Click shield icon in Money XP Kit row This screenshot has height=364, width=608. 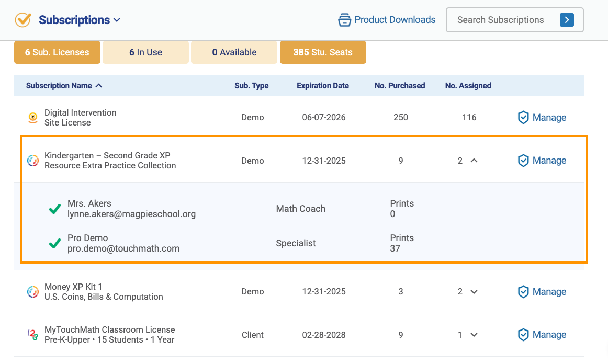tap(523, 291)
